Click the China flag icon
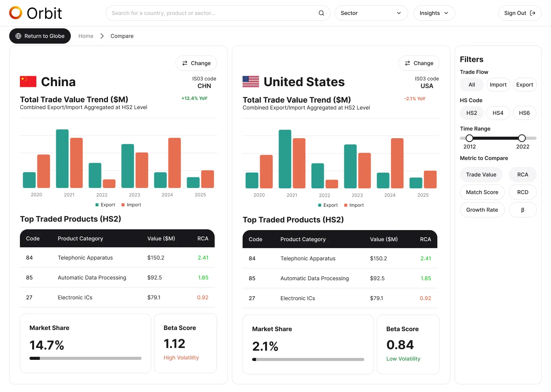 (x=28, y=82)
